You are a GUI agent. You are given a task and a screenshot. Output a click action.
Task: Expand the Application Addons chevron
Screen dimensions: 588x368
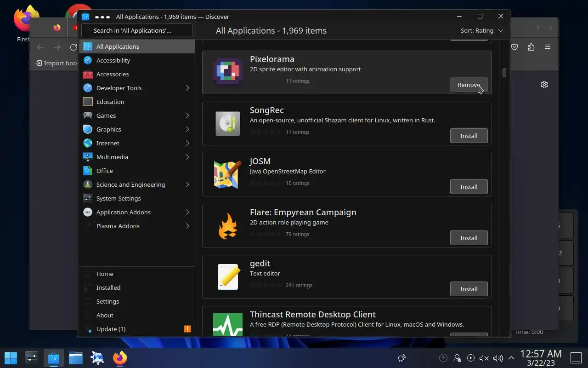pos(187,212)
